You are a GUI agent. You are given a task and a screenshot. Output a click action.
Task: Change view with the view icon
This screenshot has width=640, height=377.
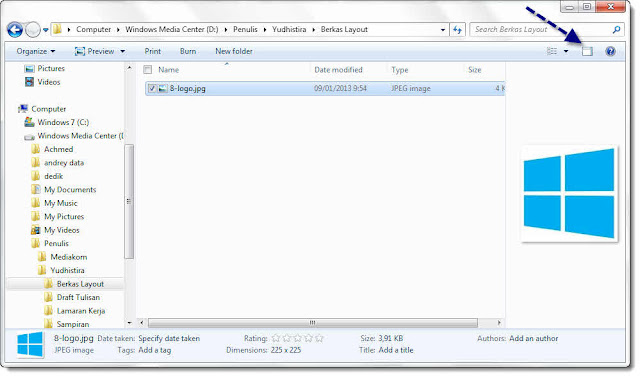(552, 51)
